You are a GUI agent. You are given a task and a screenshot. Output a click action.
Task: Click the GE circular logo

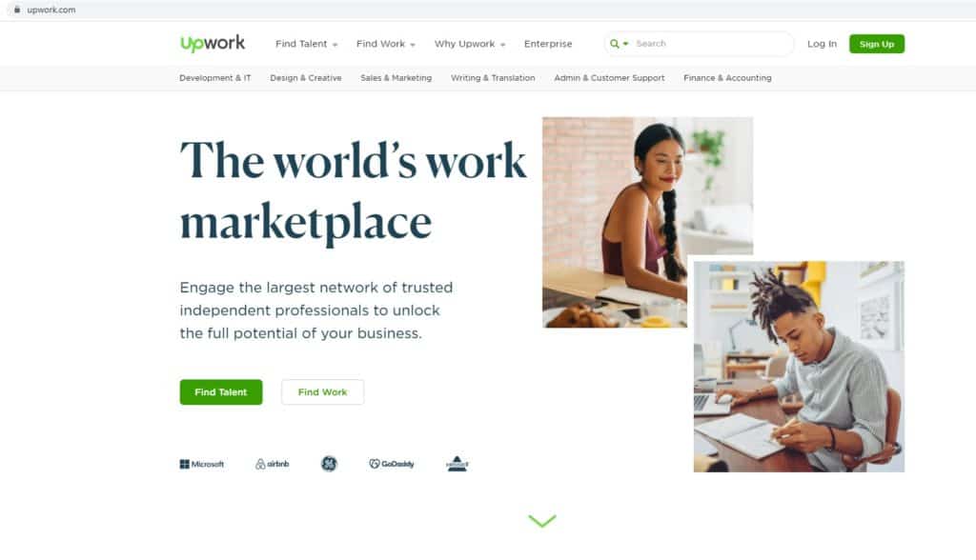(329, 464)
